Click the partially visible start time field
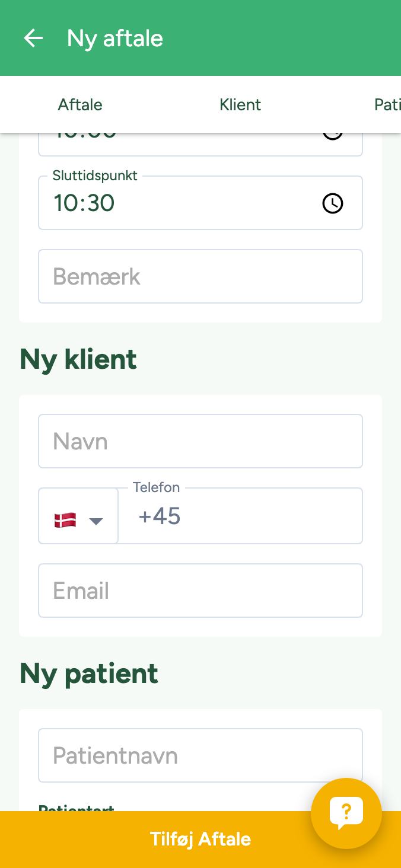401x868 pixels. 178,142
